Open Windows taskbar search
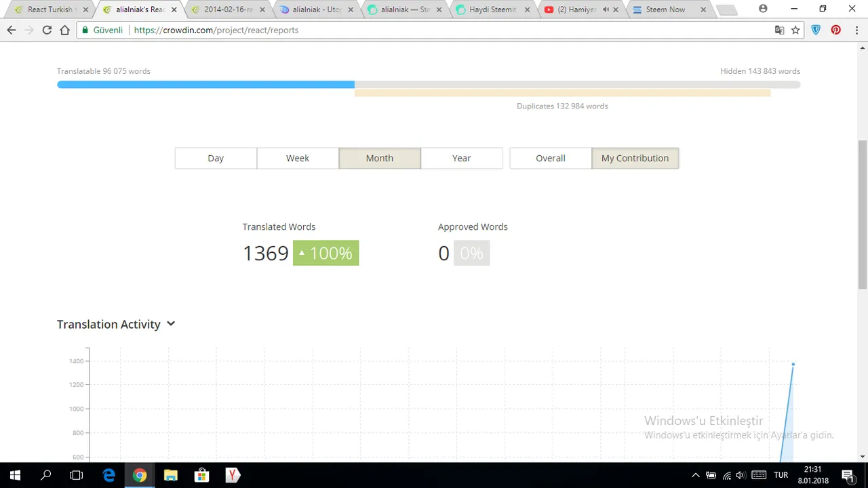868x488 pixels. (46, 475)
